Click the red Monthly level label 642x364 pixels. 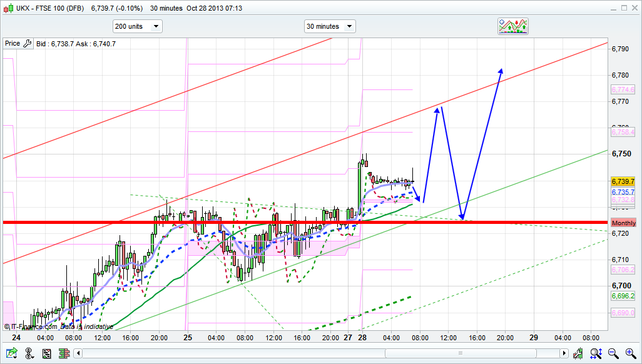tap(623, 223)
